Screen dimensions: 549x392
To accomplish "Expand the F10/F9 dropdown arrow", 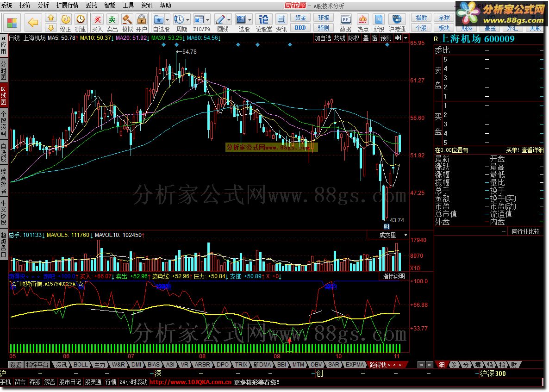I will (208, 20).
